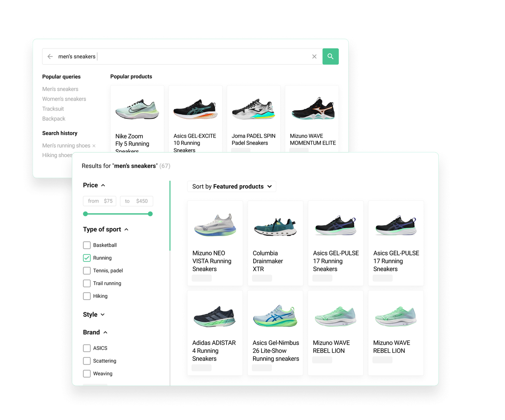
Task: Open Joma PADEL SPIN Padel Sneakers product
Action: [x=254, y=119]
